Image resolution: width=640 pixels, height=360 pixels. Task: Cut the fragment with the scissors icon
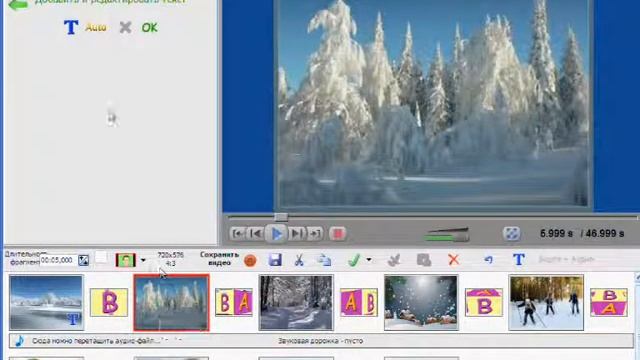click(x=299, y=260)
